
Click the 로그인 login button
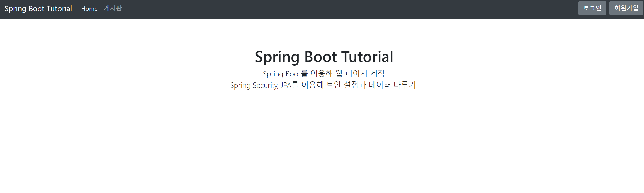[x=592, y=8]
